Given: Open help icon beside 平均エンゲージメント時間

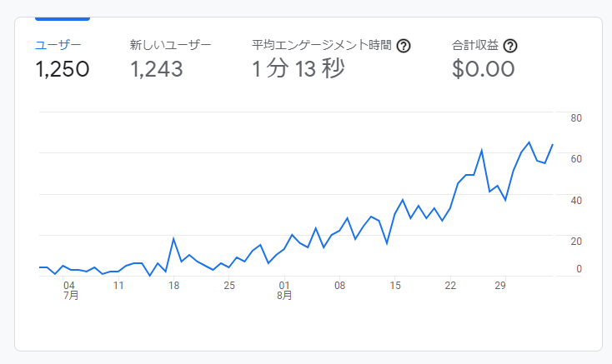Looking at the screenshot, I should click(x=404, y=46).
